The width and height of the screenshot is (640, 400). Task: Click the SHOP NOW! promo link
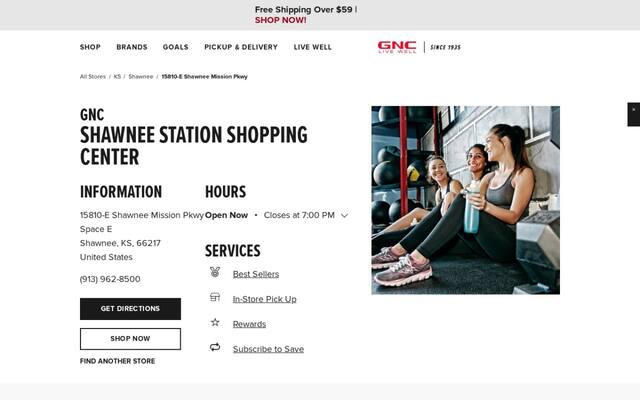pos(280,20)
